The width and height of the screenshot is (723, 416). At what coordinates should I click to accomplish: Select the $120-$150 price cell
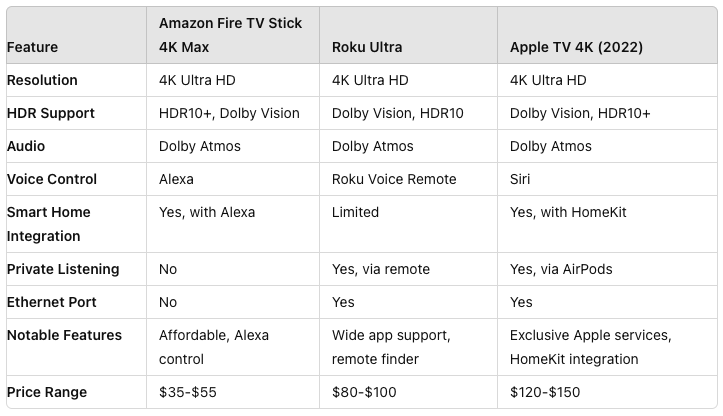click(x=545, y=392)
